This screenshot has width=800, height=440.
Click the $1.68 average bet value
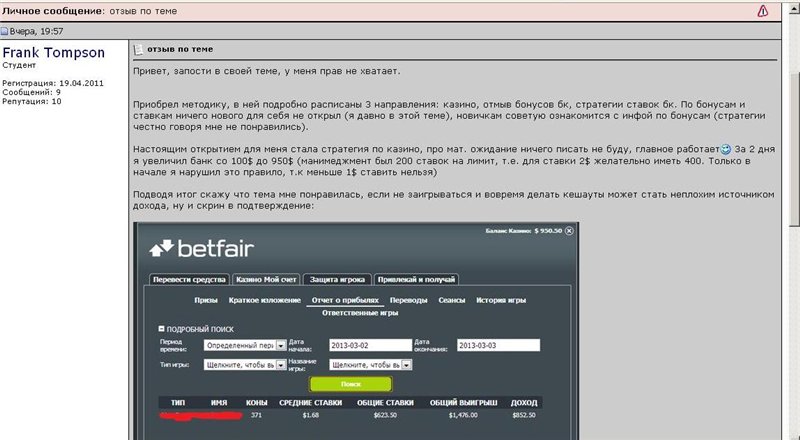[311, 415]
